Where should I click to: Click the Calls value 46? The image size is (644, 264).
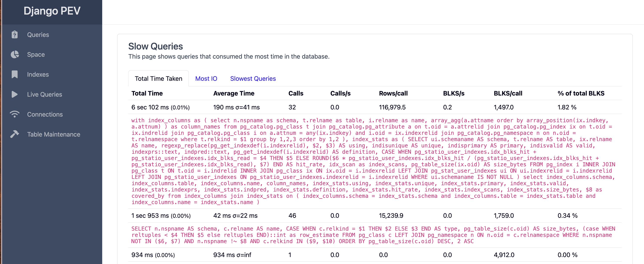pyautogui.click(x=292, y=216)
